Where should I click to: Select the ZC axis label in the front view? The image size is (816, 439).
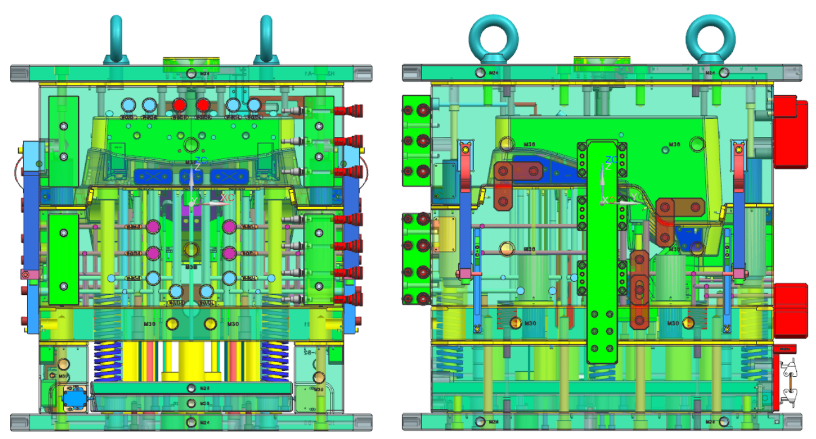coord(201,161)
